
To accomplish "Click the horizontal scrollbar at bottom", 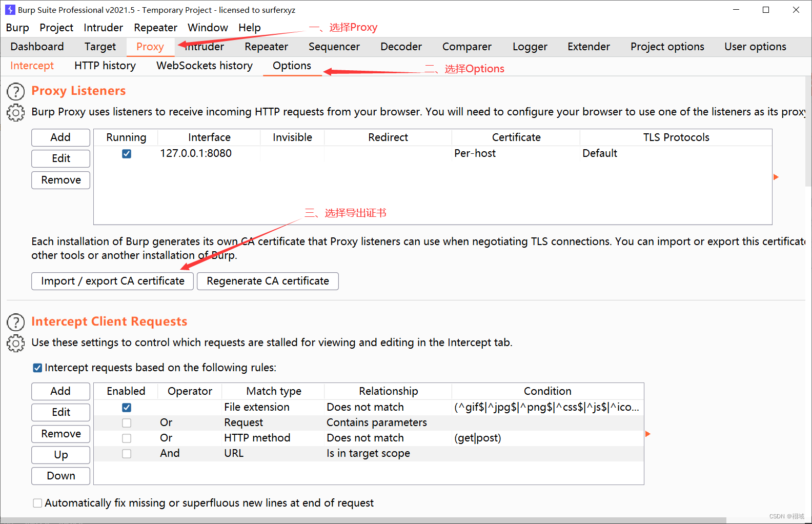I will (363, 520).
